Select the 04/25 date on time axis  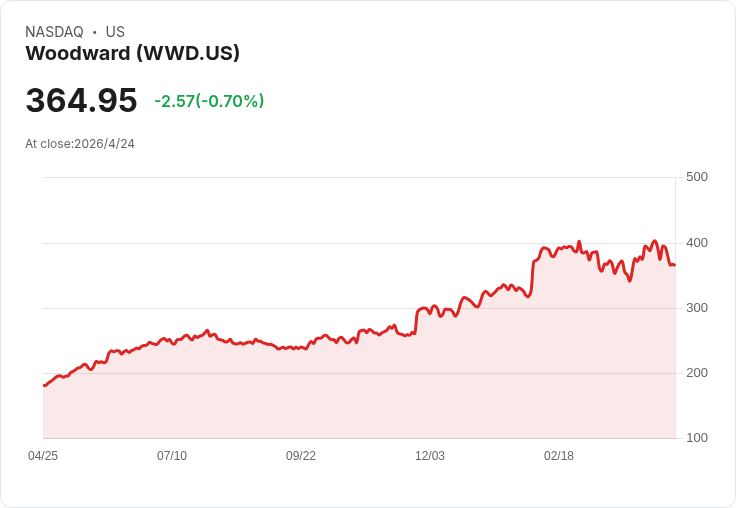[43, 456]
